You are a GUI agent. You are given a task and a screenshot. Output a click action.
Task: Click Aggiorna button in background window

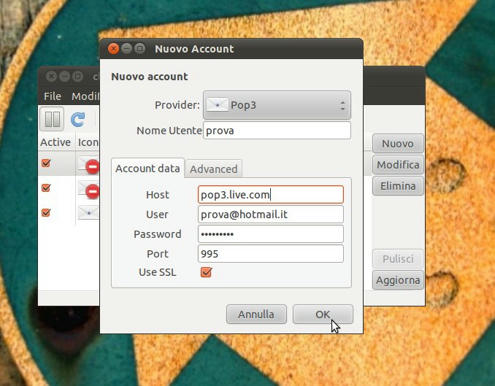[398, 280]
